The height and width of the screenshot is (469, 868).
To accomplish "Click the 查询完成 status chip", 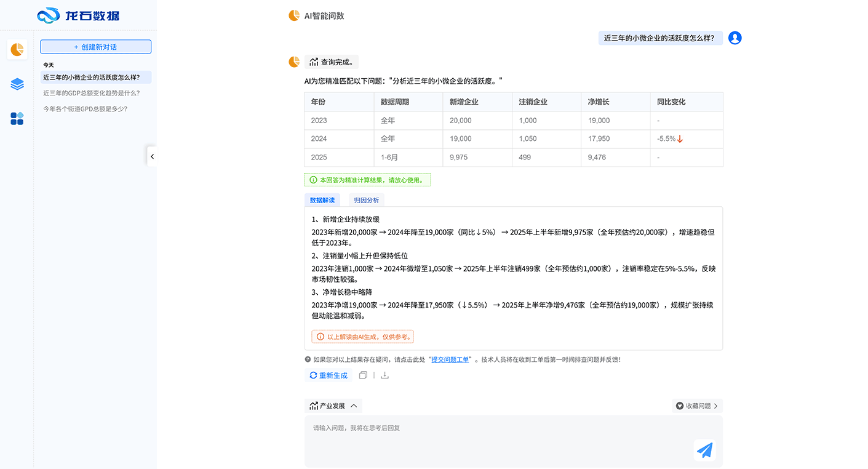I will click(332, 62).
